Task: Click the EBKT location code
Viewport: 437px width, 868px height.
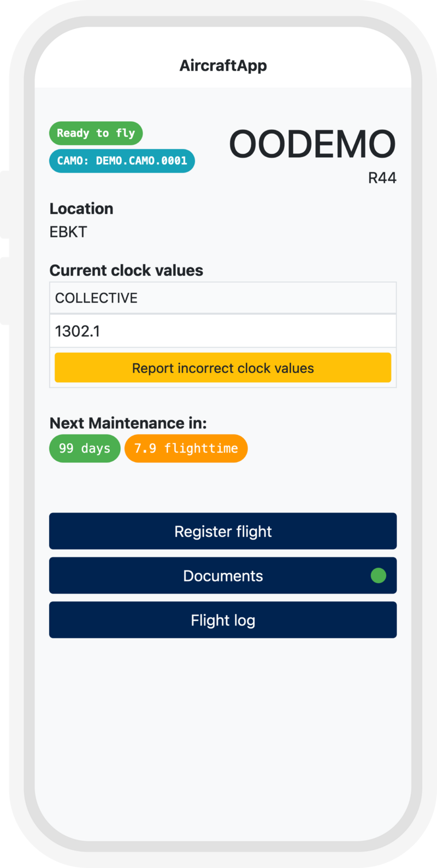Action: coord(68,232)
